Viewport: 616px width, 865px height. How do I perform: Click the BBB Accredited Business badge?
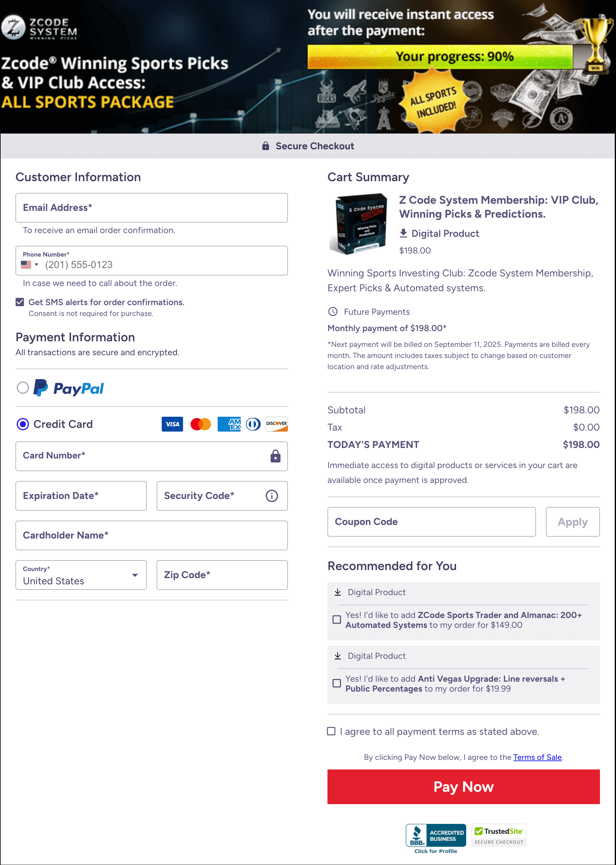(x=436, y=835)
